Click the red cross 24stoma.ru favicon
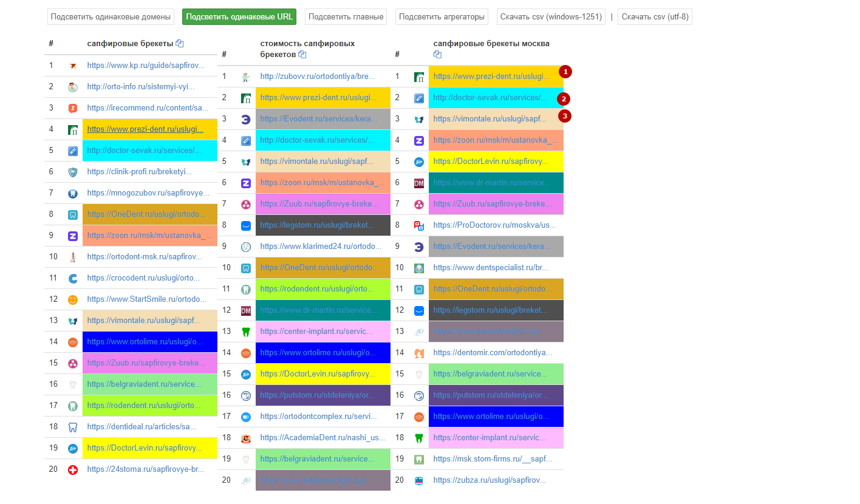 click(73, 469)
